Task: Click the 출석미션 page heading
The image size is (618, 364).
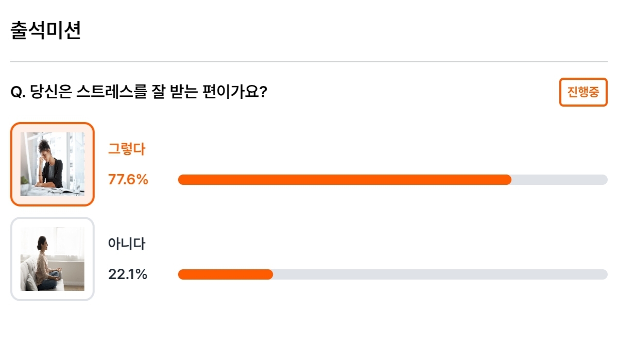Action: (x=46, y=31)
